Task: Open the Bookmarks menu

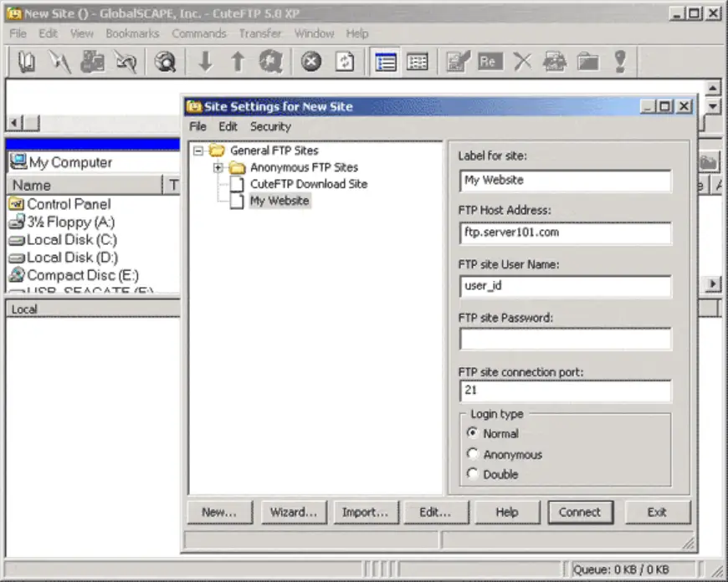Action: click(132, 33)
